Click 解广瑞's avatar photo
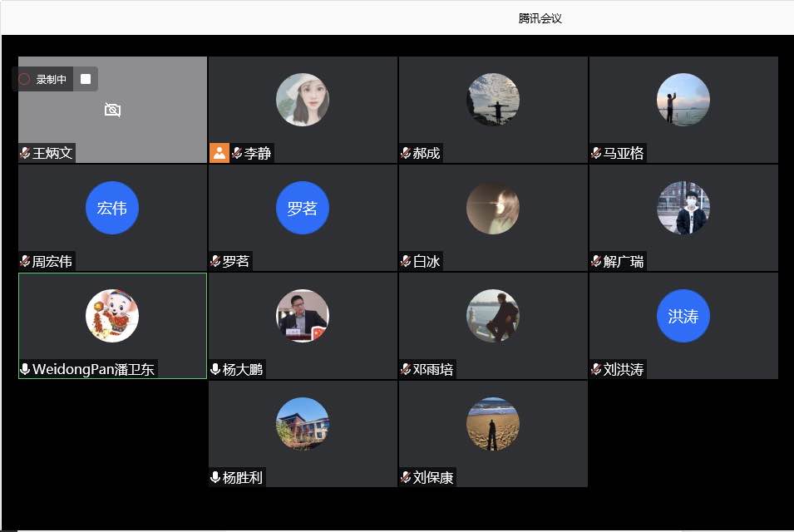Screen dimensions: 794x532 (x=683, y=208)
